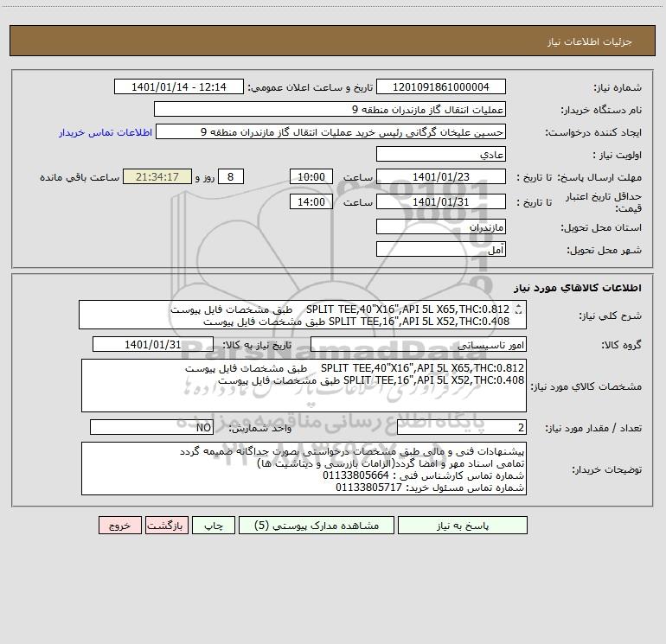The width and height of the screenshot is (666, 644).
Task: Click the label 'اولویت نیاز :'
Action: [x=618, y=155]
